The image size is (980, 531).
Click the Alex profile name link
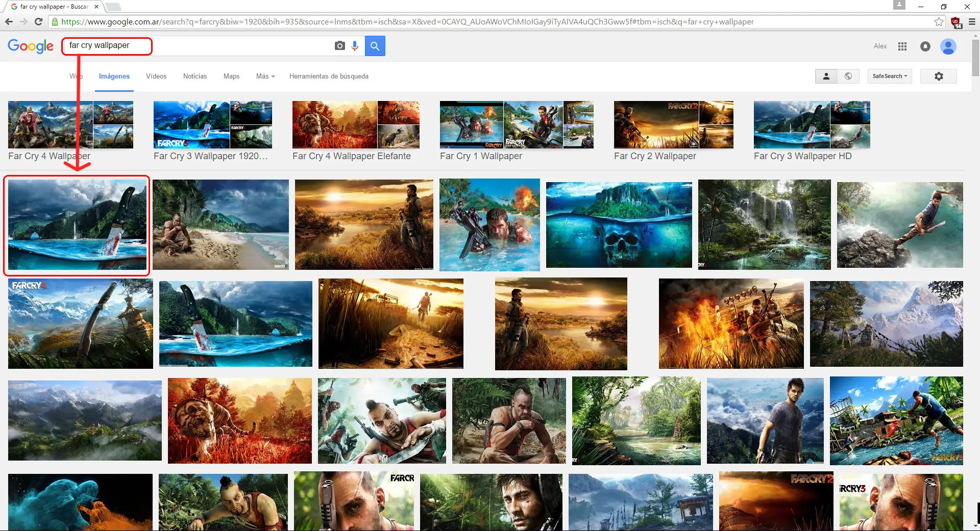point(880,46)
